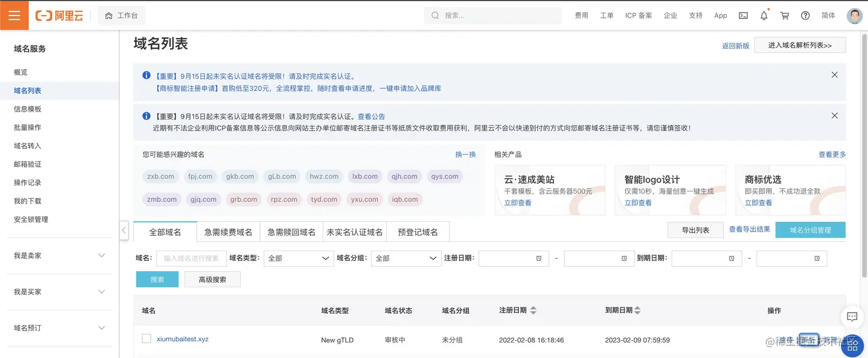
Task: Click 查看公告 link in notice
Action: (x=371, y=116)
